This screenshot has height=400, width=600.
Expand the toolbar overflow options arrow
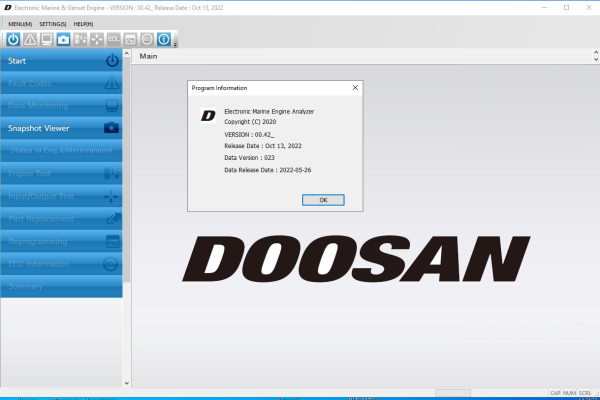point(175,45)
